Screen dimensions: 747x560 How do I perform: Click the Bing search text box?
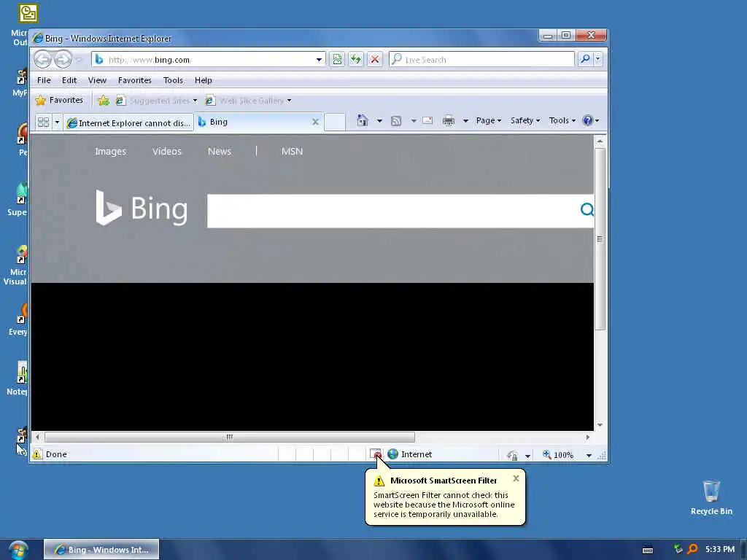393,211
